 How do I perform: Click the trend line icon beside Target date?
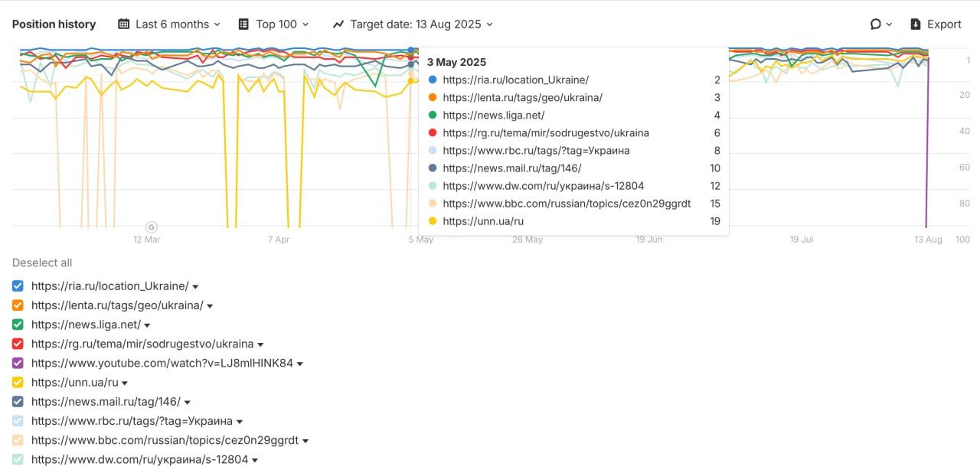tap(338, 24)
